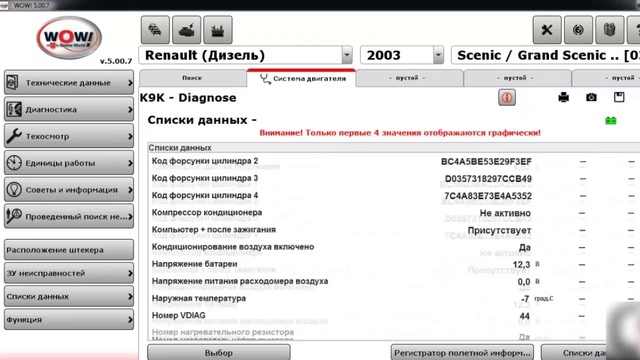Save the data with the floppy disk icon
640x360 pixels.
(x=619, y=97)
